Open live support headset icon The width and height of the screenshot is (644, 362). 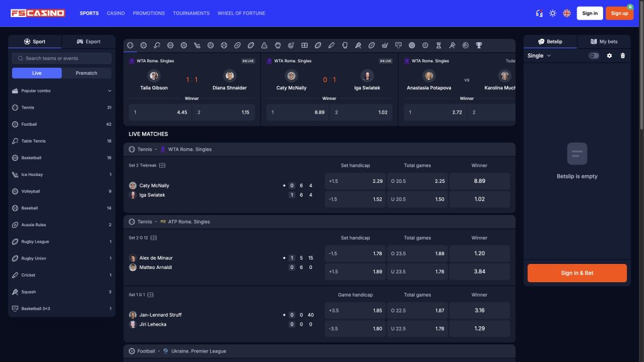tap(539, 13)
